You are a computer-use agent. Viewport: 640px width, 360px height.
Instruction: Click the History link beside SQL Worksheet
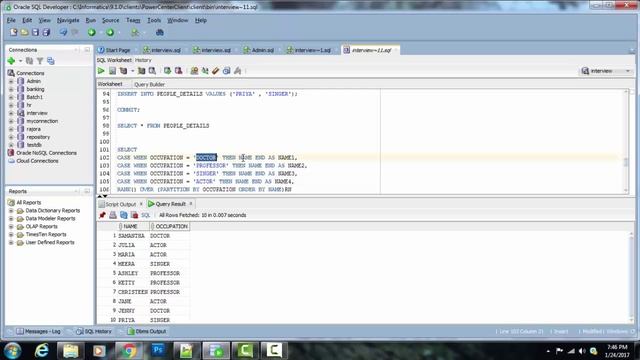click(x=143, y=60)
